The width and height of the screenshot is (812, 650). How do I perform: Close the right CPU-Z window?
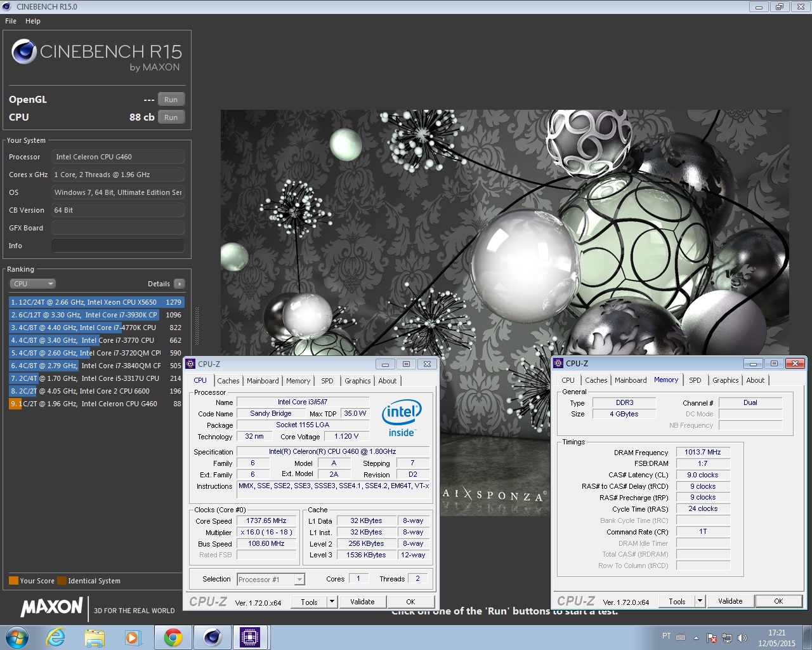pos(795,364)
